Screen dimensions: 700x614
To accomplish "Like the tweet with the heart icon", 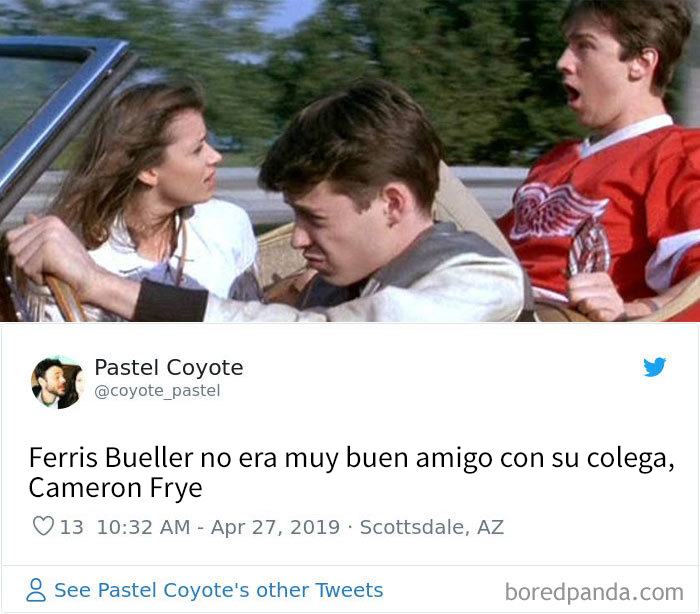I will [43, 526].
